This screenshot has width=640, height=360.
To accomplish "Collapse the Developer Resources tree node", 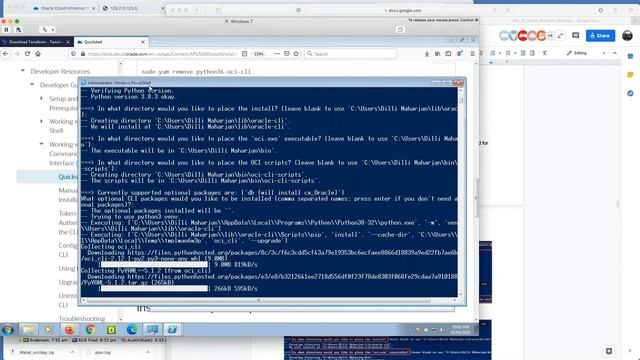I will point(23,71).
